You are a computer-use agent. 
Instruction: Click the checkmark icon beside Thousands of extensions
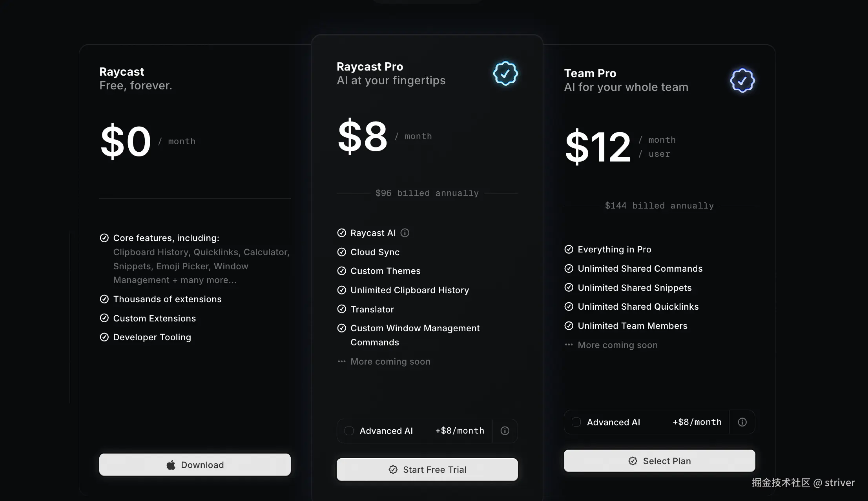coord(104,299)
